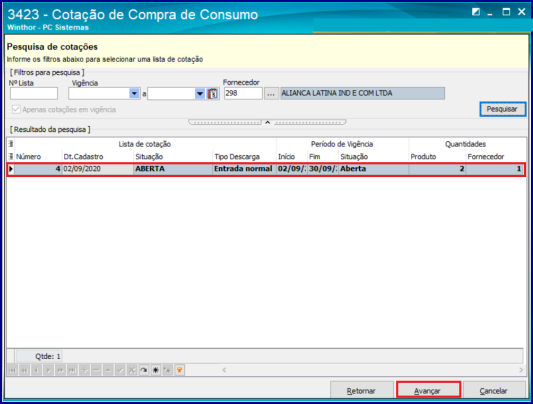
Task: Click the edit record triangle icon
Action: [108, 370]
